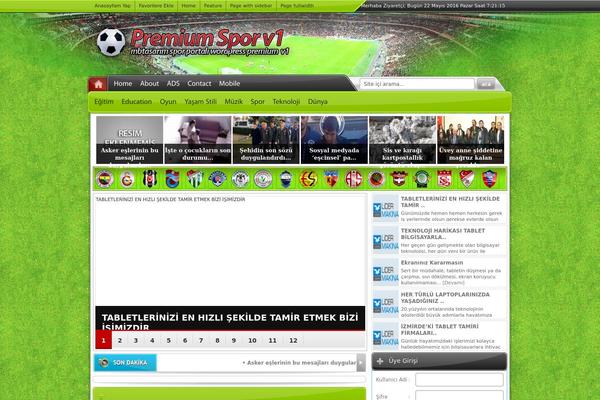600x400 pixels.
Task: Click the site search input field
Action: tap(417, 84)
